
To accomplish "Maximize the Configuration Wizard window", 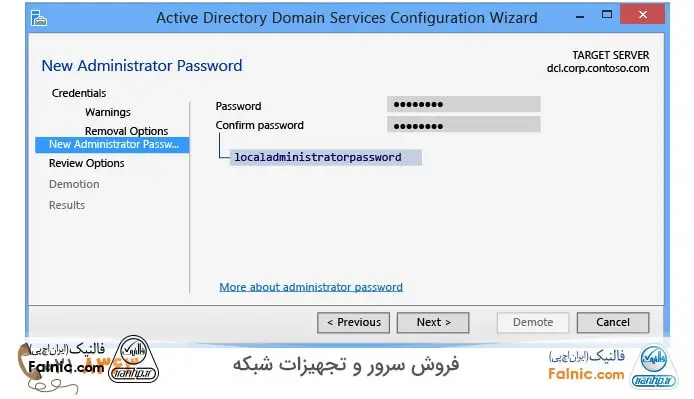I will [607, 15].
